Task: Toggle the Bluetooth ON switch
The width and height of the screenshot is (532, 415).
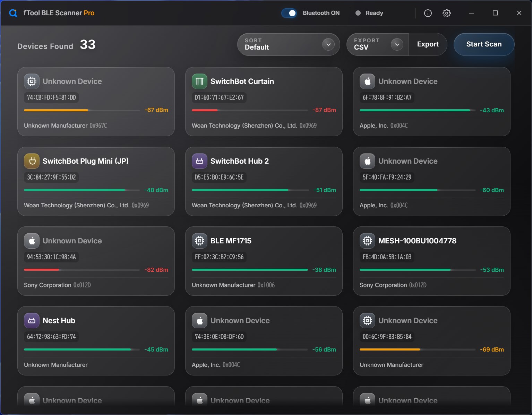Action: point(289,13)
